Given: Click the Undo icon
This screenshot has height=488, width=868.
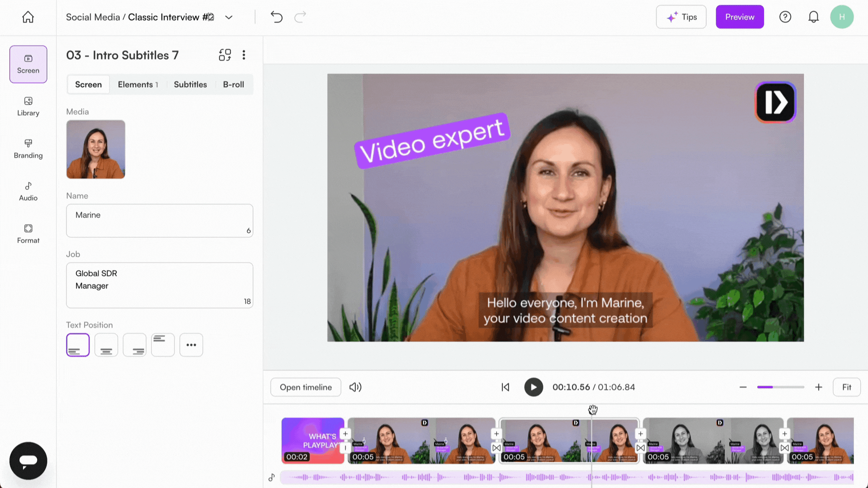Looking at the screenshot, I should [276, 17].
